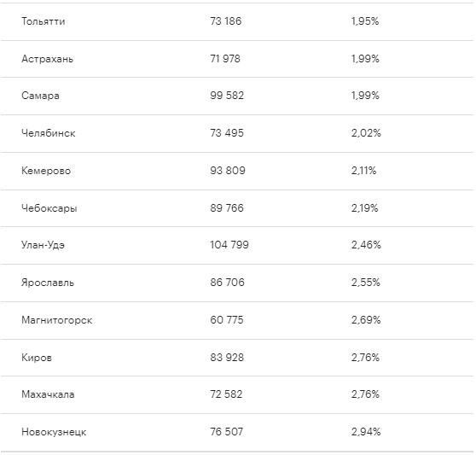Screen dimensions: 476x455
Task: Click the Махачкала city cell
Action: (x=48, y=394)
